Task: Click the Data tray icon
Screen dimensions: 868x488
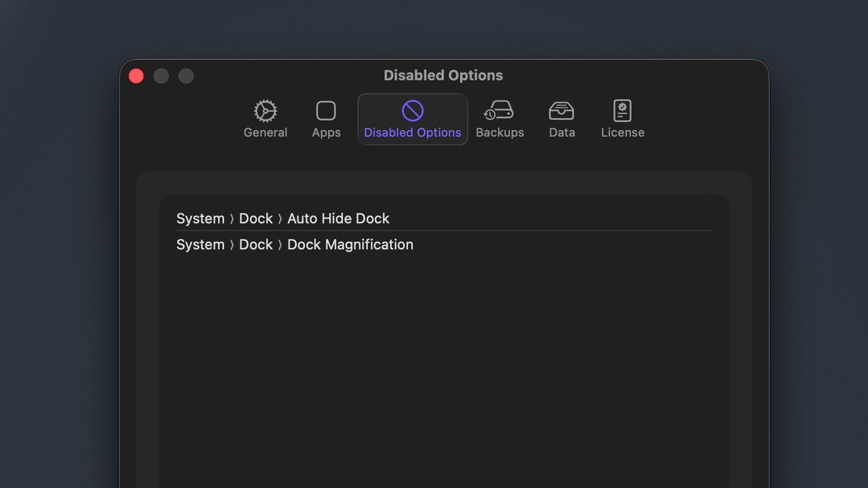Action: [x=561, y=111]
